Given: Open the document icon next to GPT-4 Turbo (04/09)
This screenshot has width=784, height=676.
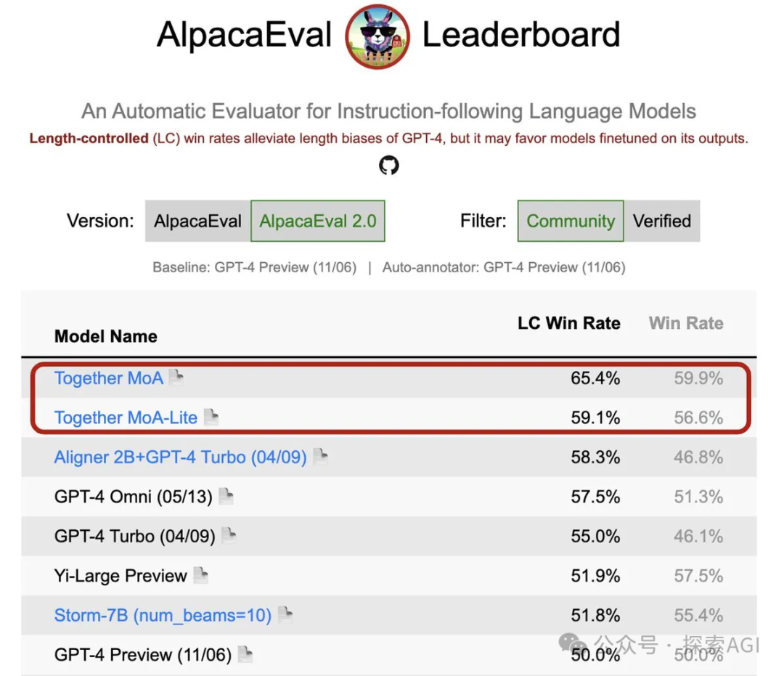Looking at the screenshot, I should tap(229, 536).
